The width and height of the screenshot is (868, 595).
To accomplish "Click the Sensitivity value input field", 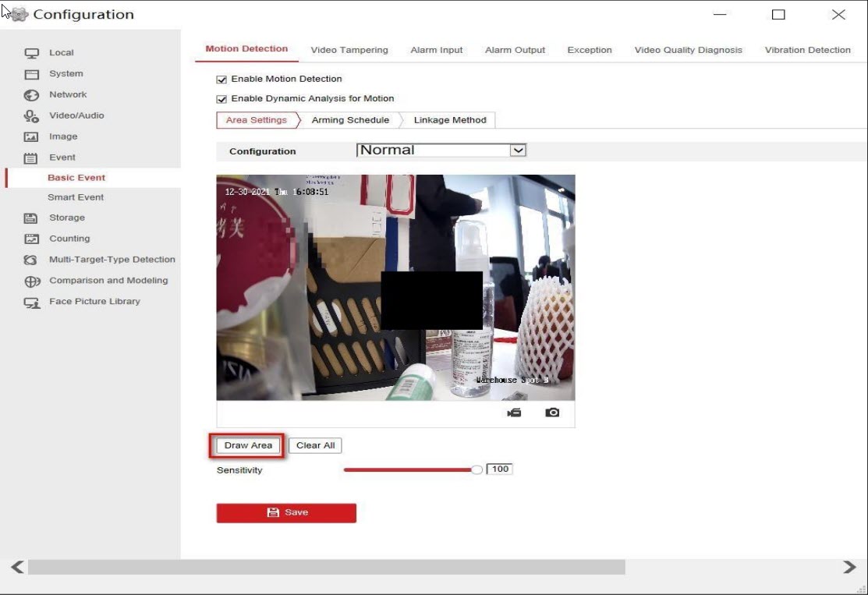I will pyautogui.click(x=499, y=469).
